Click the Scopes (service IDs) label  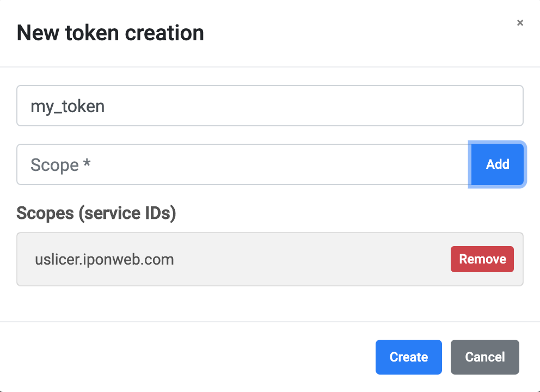[x=96, y=213]
